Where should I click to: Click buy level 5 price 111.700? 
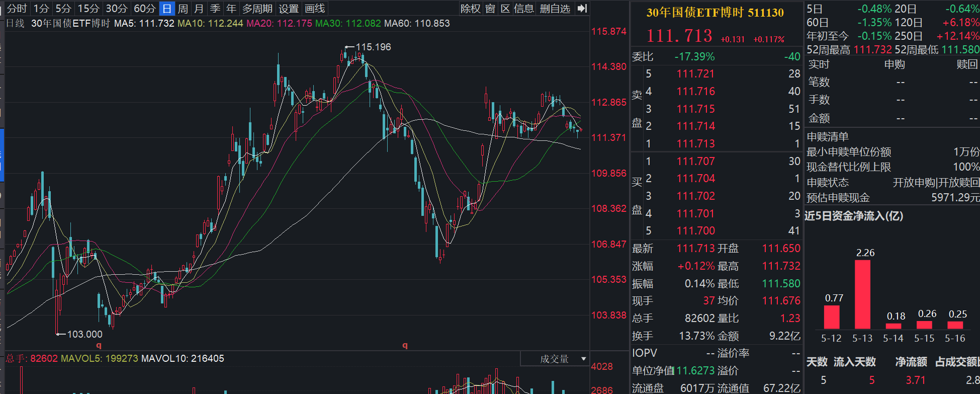(x=695, y=231)
